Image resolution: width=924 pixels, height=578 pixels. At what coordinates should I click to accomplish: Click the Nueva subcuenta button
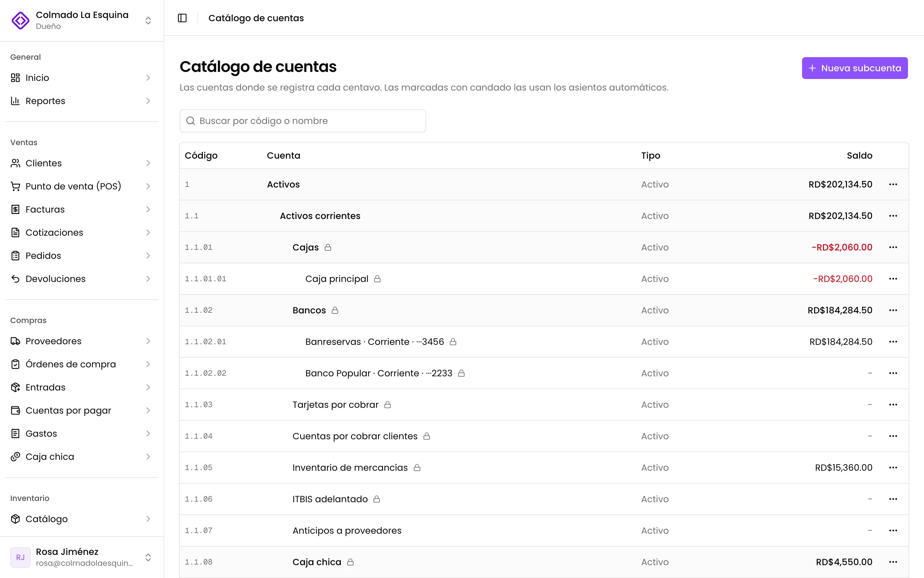click(x=854, y=68)
